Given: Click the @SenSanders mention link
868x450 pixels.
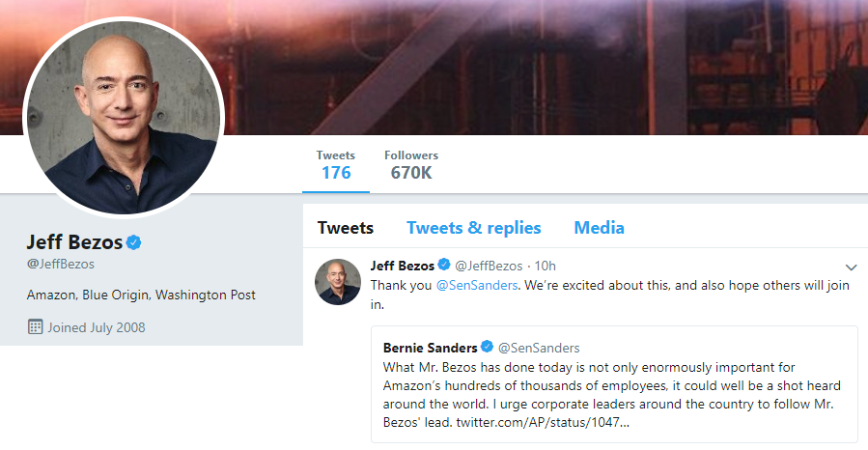Looking at the screenshot, I should 477,286.
